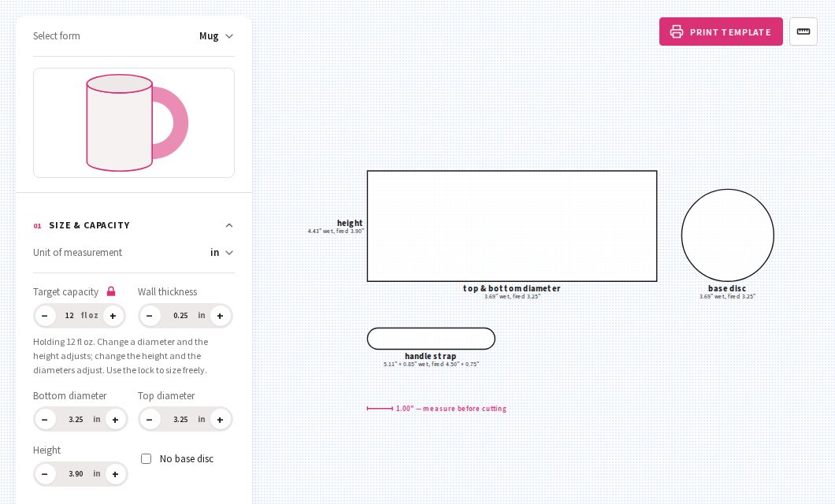Click the 'top & bottom diameter' label
The image size is (835, 504).
[512, 288]
